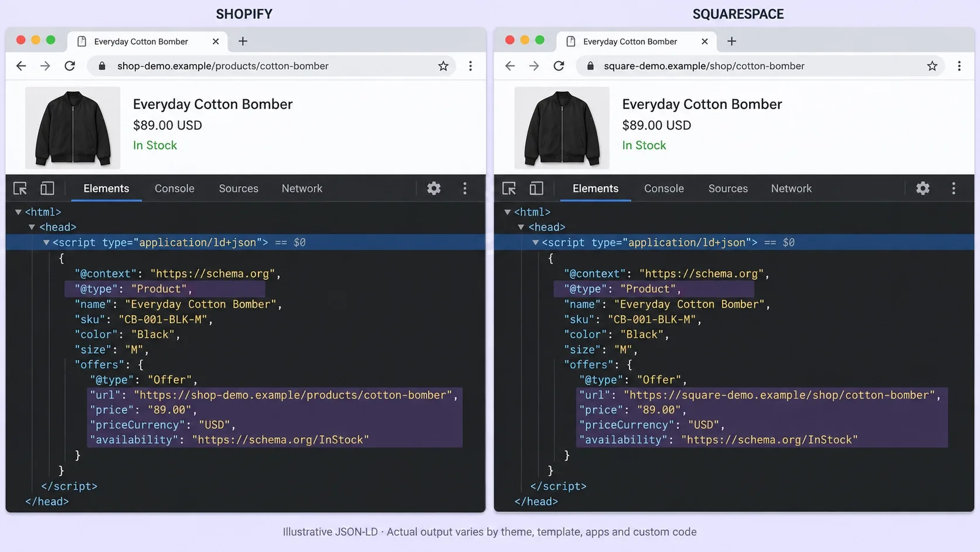Activate the inspect element picker in Shopify DevTools
The height and width of the screenshot is (552, 980).
20,188
